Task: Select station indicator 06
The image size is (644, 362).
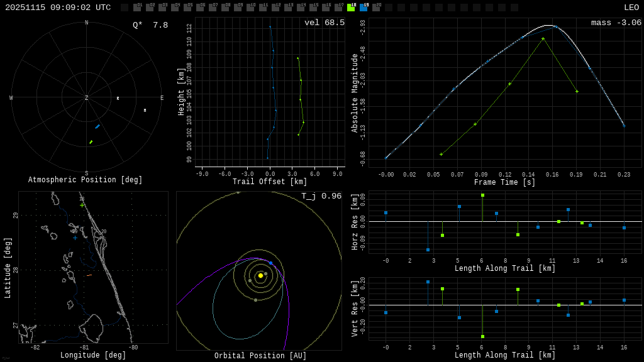Action: coord(200,7)
